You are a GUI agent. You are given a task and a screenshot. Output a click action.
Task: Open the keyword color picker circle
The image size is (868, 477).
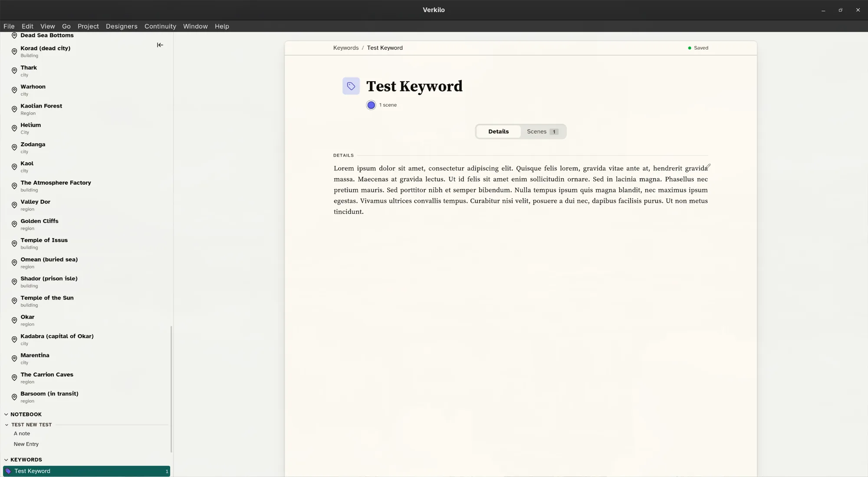(371, 105)
